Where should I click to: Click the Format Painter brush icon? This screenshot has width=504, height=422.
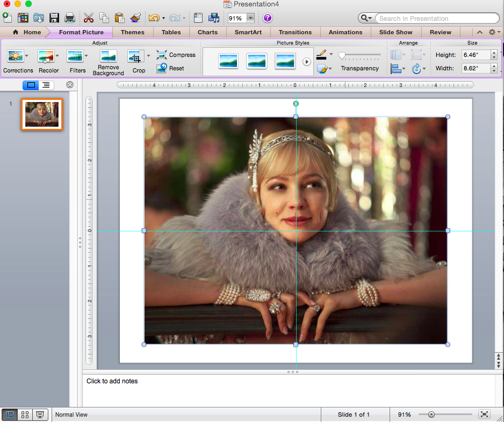point(135,18)
